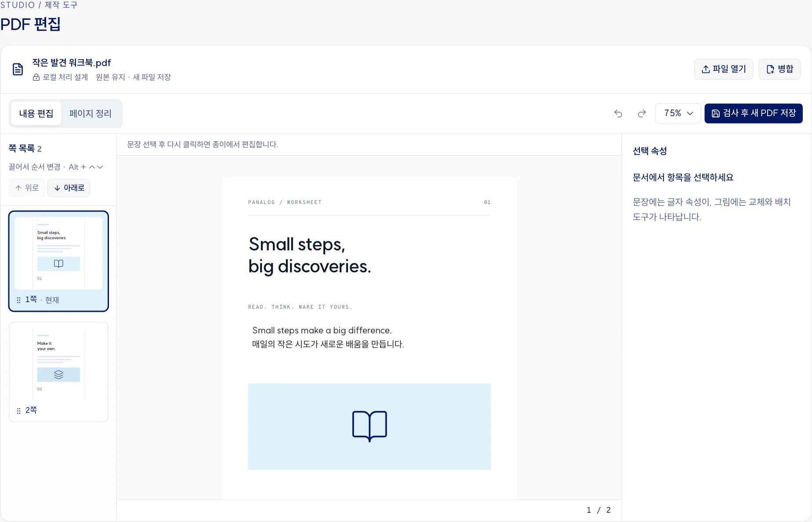Click 검사 후 새 PDF 저장 button
Screen dimensions: 812x522
click(754, 113)
